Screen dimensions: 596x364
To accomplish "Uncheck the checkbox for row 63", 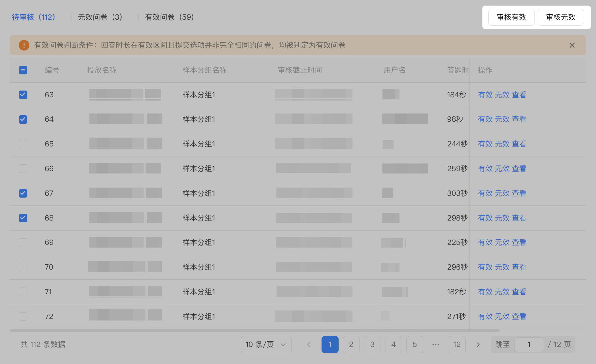I will point(23,95).
